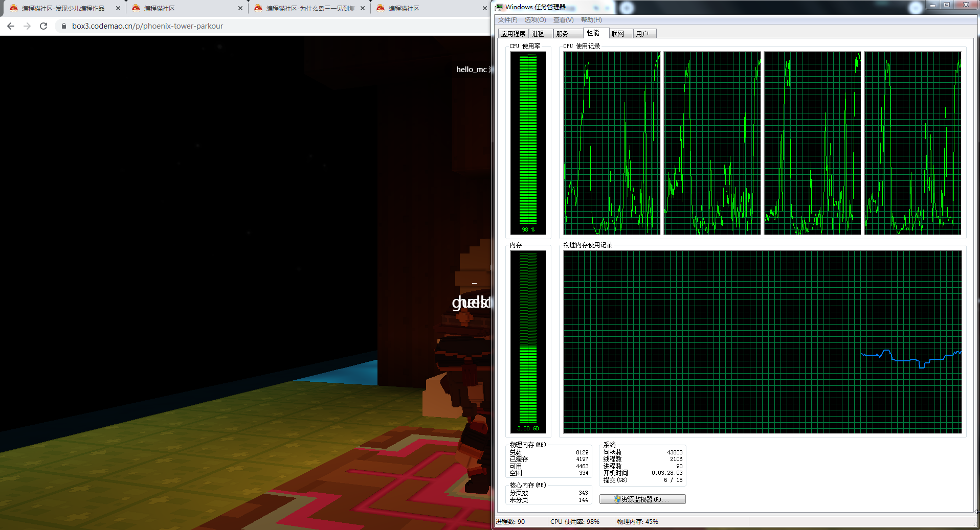The image size is (980, 530).
Task: View site security lock info
Action: 64,26
